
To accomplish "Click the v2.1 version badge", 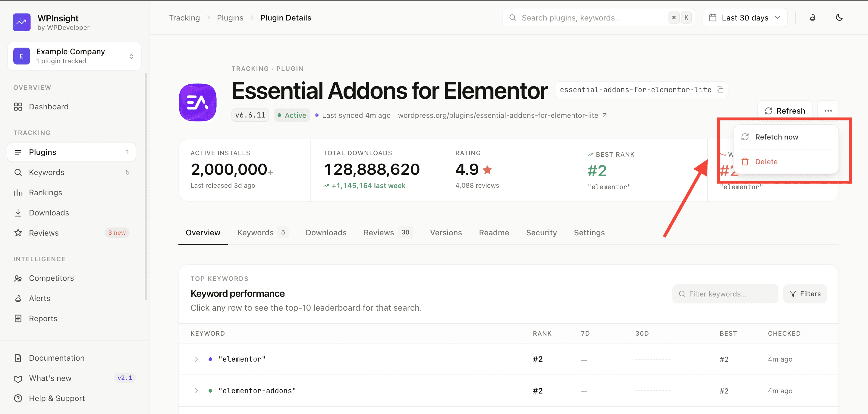I will pos(125,378).
